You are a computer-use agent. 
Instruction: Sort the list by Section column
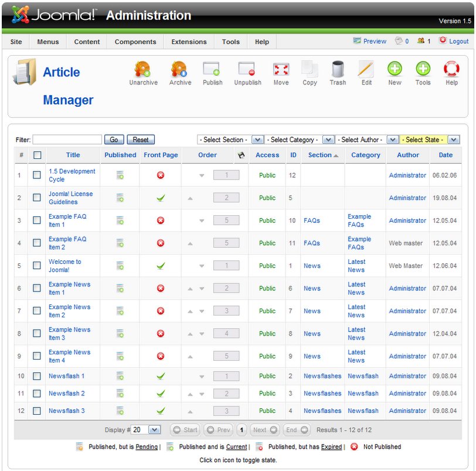[x=320, y=155]
